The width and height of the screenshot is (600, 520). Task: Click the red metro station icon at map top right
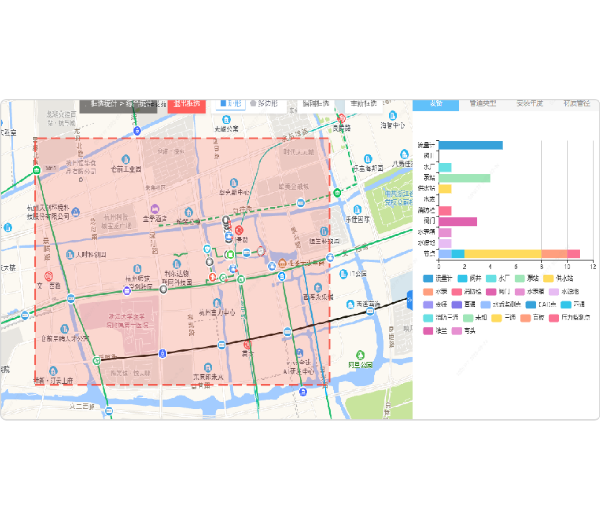point(340,118)
